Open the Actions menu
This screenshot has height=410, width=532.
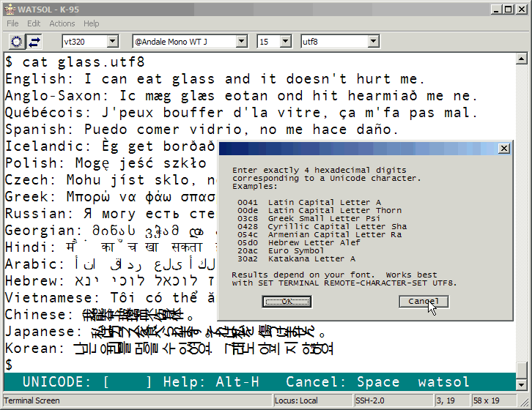tap(62, 23)
